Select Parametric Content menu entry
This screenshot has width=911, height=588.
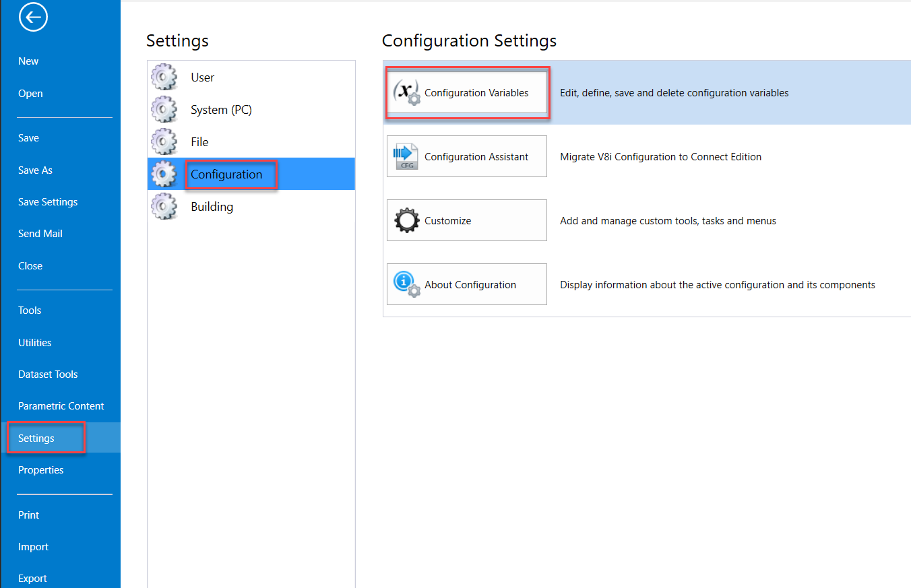61,406
